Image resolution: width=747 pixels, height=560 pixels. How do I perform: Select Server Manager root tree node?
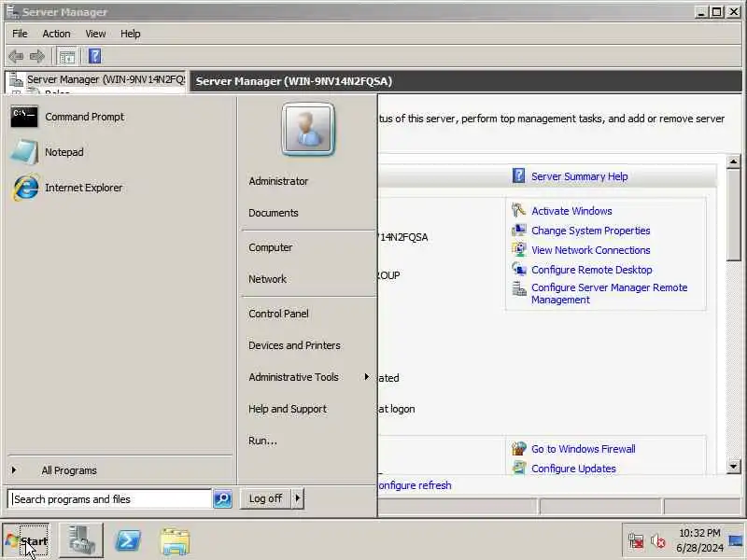point(106,79)
